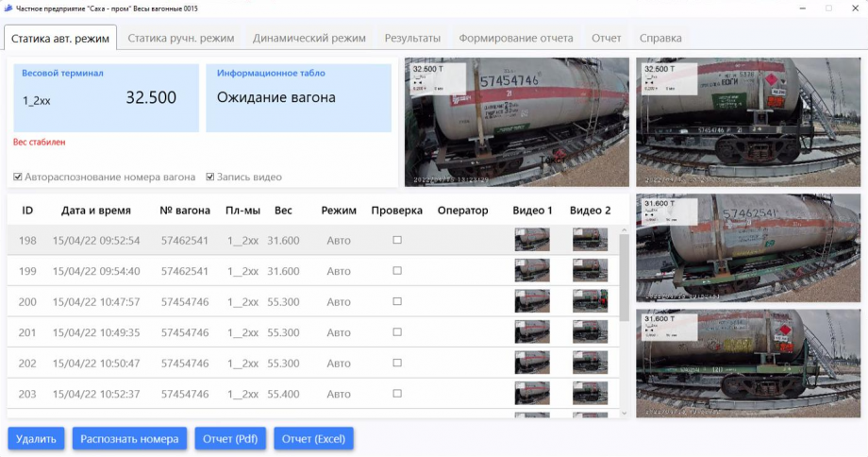
Task: Open Video 2 thumbnail for record 199
Action: point(591,271)
